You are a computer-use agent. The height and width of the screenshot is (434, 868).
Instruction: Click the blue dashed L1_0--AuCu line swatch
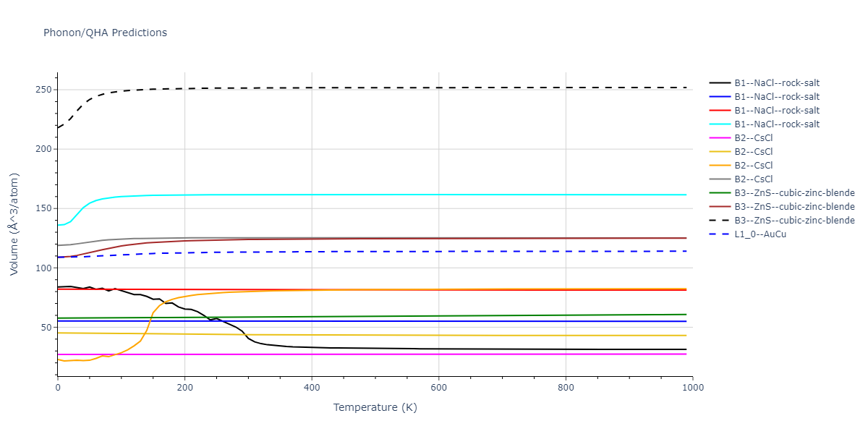[x=720, y=234]
